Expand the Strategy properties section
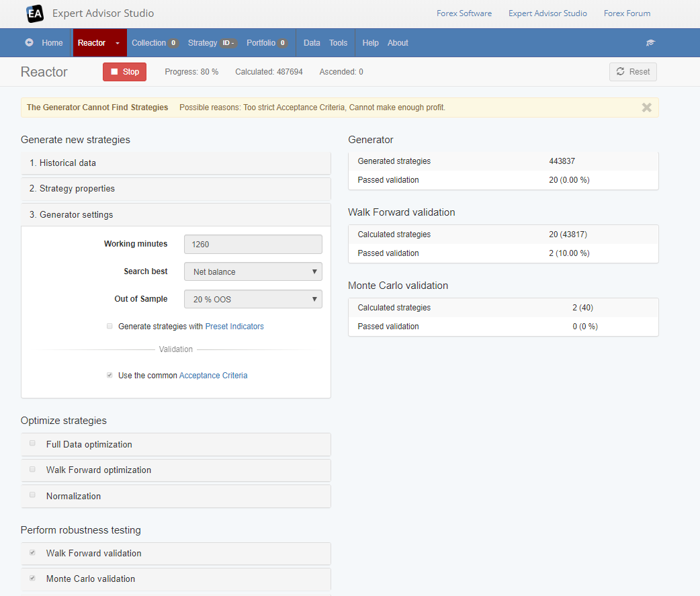 pos(176,189)
